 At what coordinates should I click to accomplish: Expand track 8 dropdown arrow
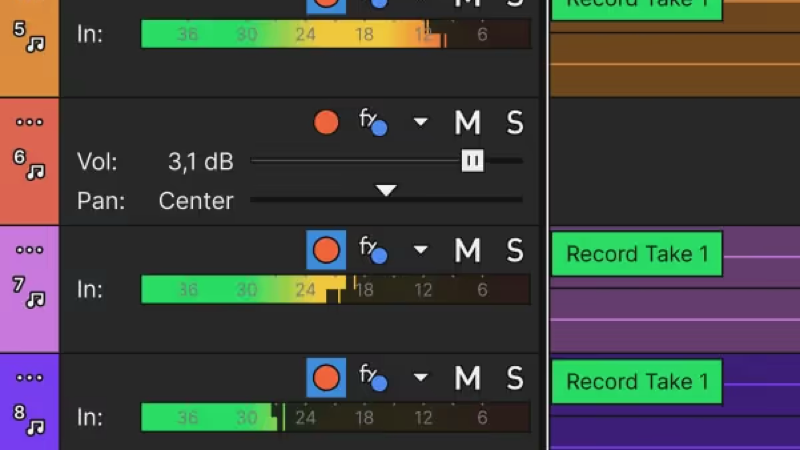click(x=420, y=378)
